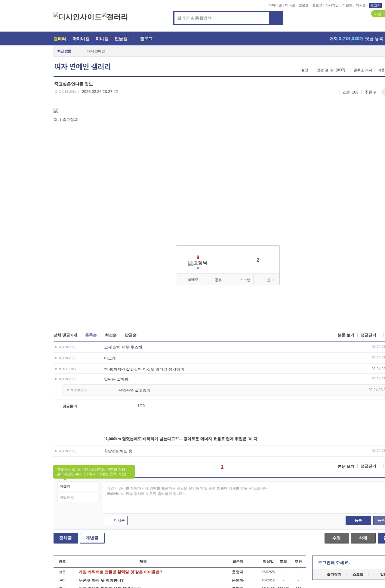Open 마이너갤 in the blue nav bar

(x=81, y=39)
